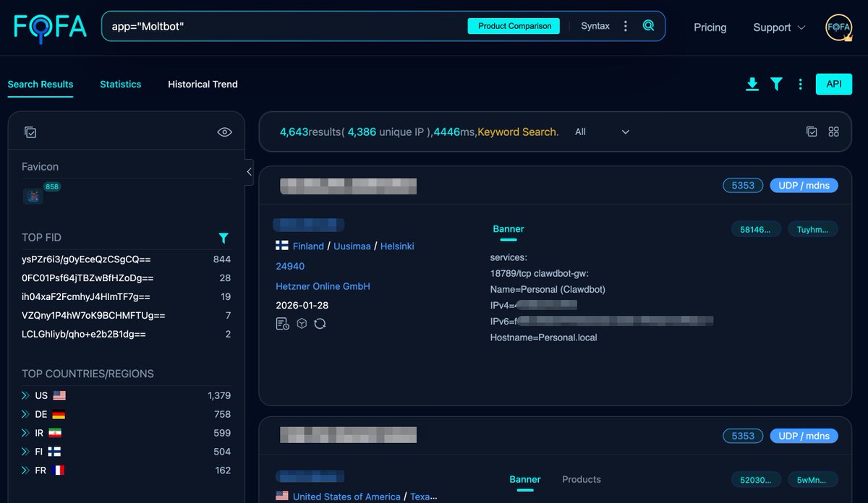Click the Finland flag icon

point(282,246)
